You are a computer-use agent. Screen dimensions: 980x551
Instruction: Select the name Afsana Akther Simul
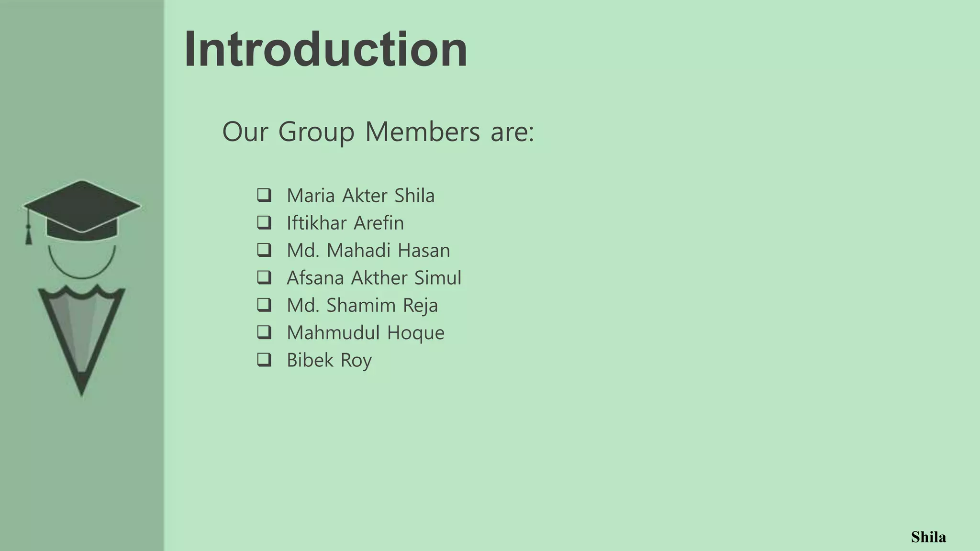pyautogui.click(x=374, y=278)
